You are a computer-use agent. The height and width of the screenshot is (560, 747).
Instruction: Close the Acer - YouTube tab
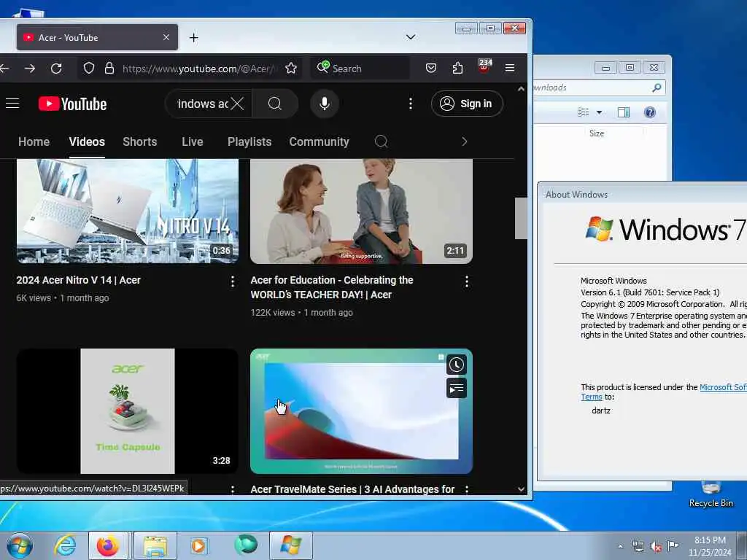pyautogui.click(x=166, y=37)
